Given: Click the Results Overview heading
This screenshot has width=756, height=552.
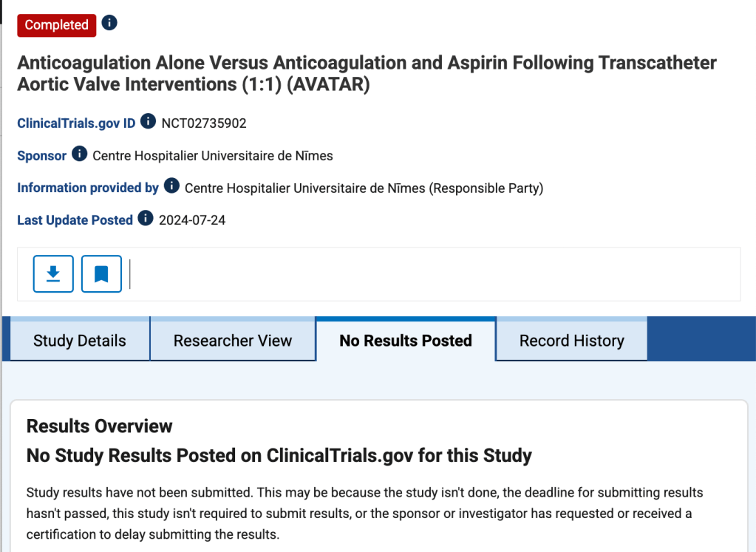Looking at the screenshot, I should (x=99, y=426).
